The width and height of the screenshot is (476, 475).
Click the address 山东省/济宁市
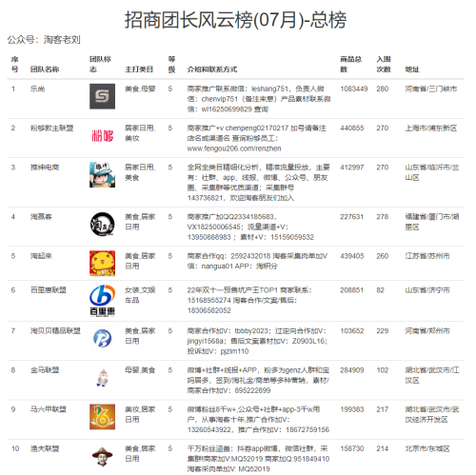(427, 290)
